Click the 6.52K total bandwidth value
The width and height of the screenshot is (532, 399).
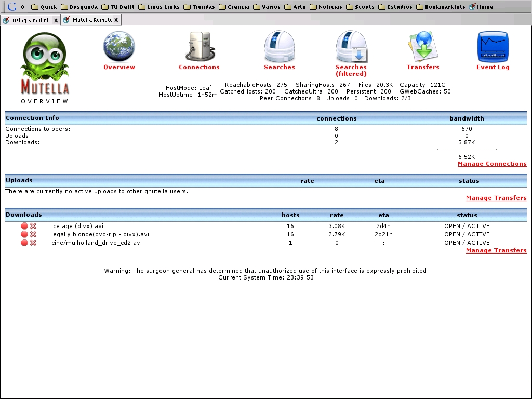pyautogui.click(x=467, y=157)
